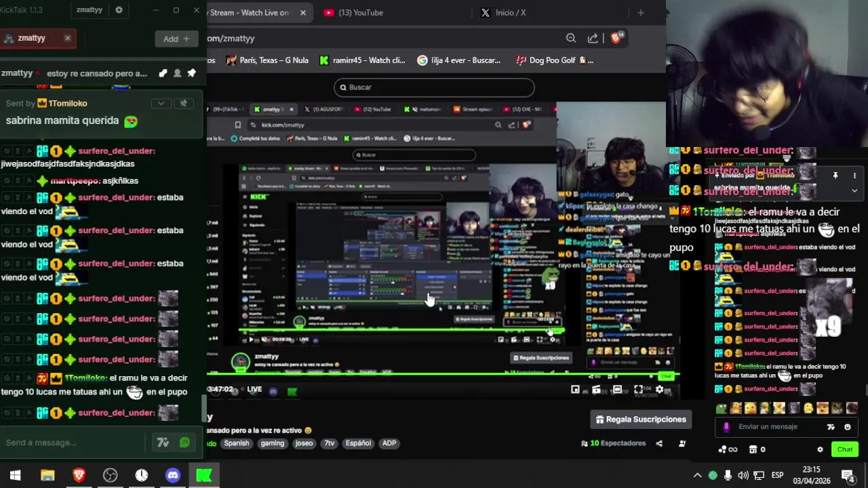Click the 7tv stream tag
Image resolution: width=868 pixels, height=488 pixels.
[x=330, y=443]
